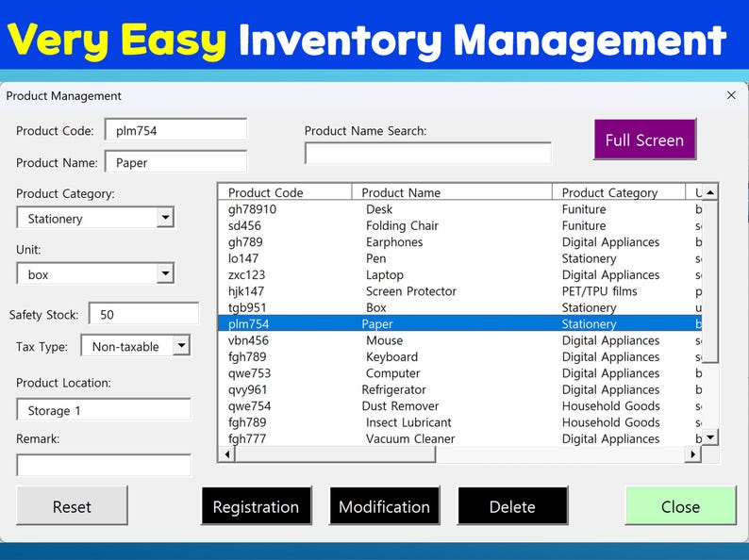Image resolution: width=749 pixels, height=560 pixels.
Task: Select the qvy961 Refrigerator row
Action: coord(460,389)
